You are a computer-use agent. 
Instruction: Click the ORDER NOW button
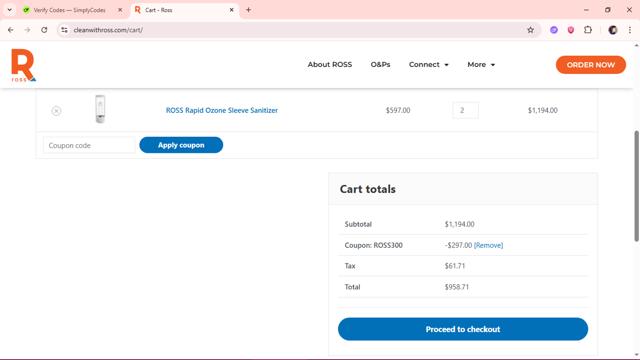tap(591, 65)
